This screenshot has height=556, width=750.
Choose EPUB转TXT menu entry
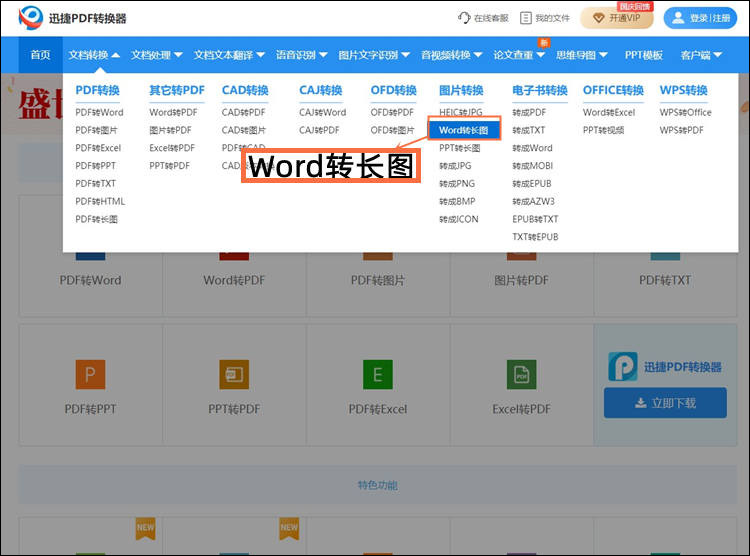click(x=535, y=219)
